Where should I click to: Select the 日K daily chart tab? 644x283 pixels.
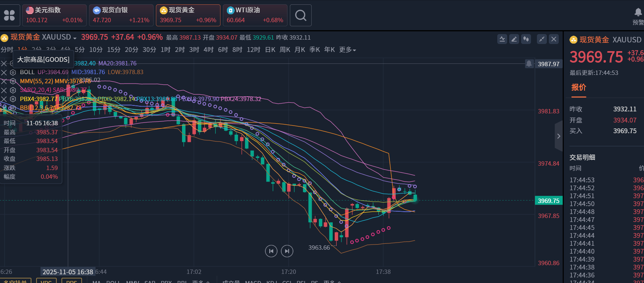point(270,50)
